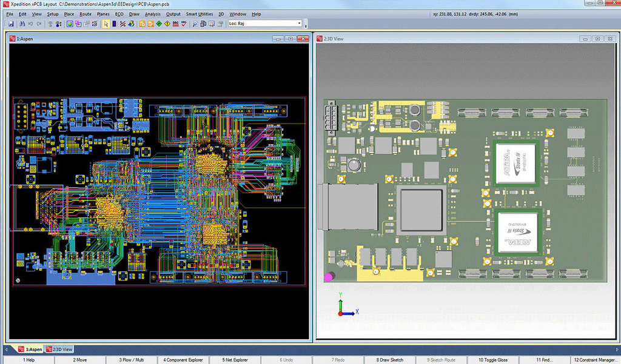The image size is (621, 364).
Task: Open 4 Component Explorer
Action: tap(183, 360)
